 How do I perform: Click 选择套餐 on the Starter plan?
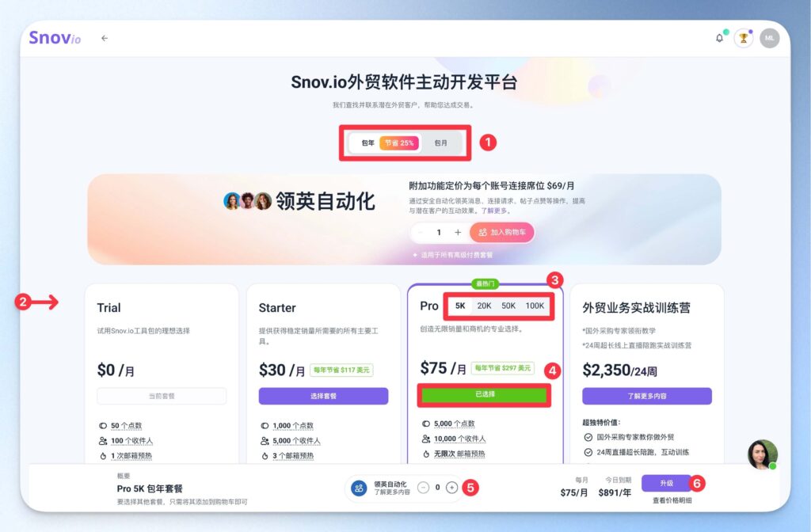323,396
